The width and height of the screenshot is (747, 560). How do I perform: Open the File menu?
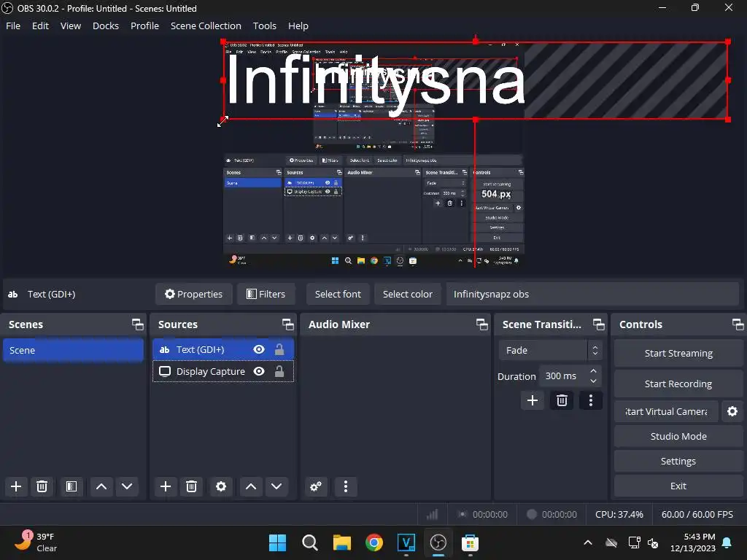[13, 26]
